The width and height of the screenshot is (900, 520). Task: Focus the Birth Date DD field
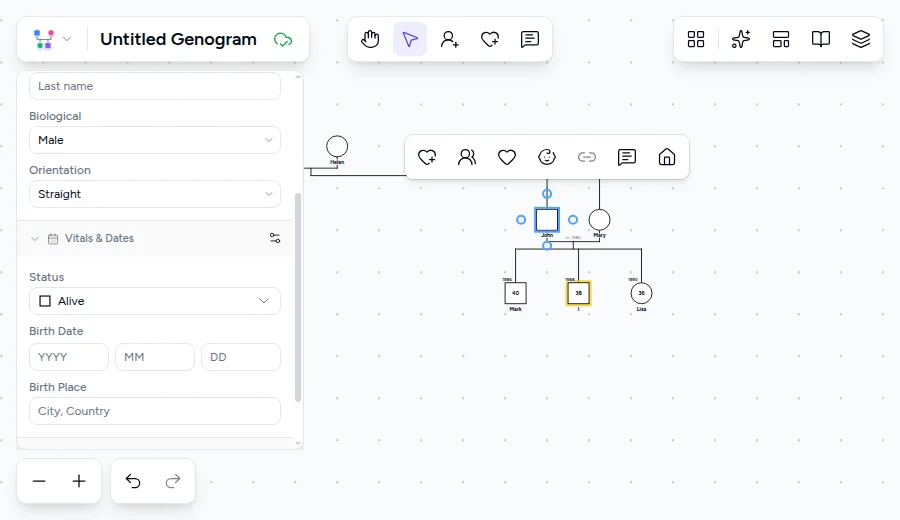click(x=241, y=357)
